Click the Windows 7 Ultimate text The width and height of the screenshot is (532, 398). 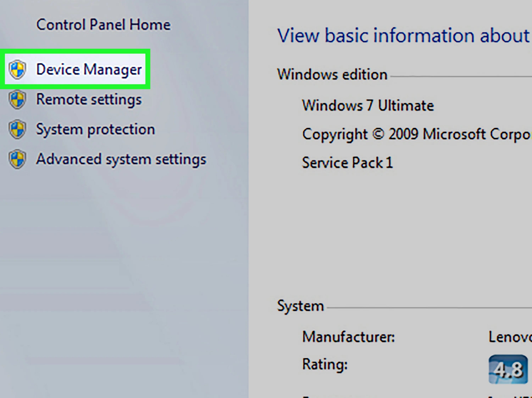coord(368,106)
